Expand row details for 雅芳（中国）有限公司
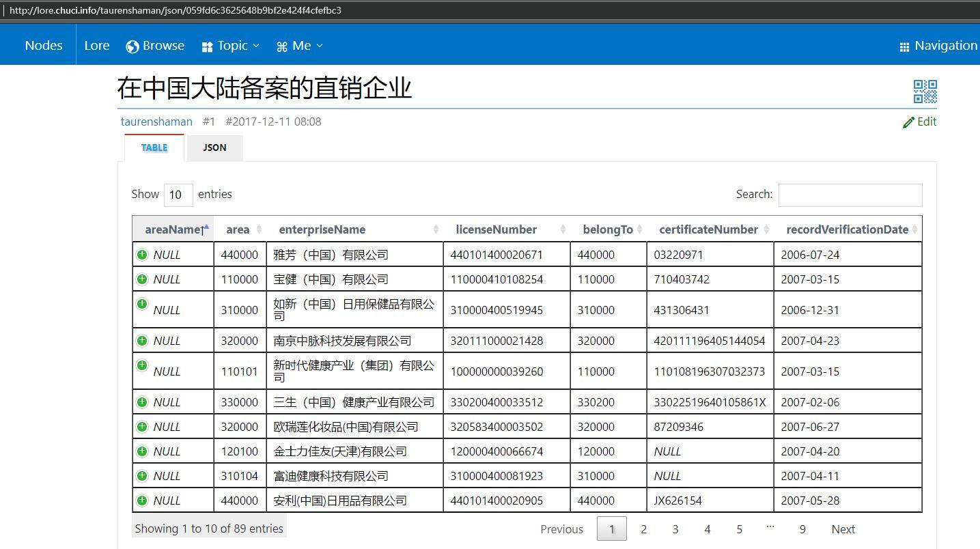980x549 pixels. pos(142,254)
